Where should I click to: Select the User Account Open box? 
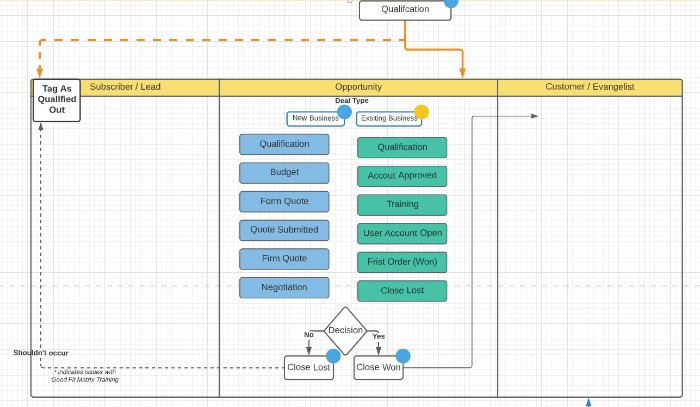402,233
